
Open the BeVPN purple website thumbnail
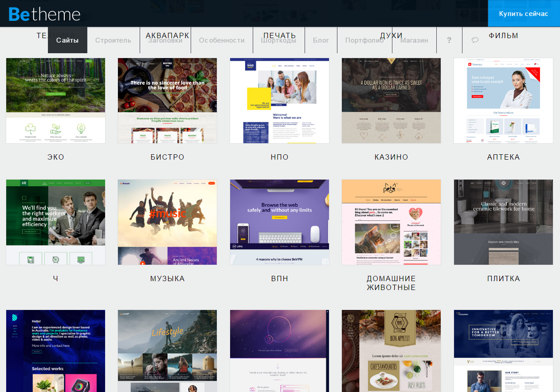tap(280, 222)
